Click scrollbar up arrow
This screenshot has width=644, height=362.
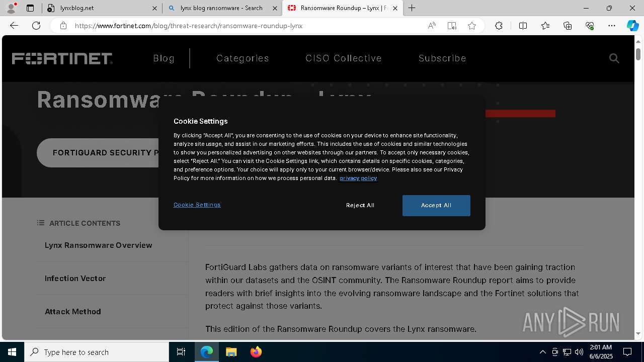coord(638,41)
